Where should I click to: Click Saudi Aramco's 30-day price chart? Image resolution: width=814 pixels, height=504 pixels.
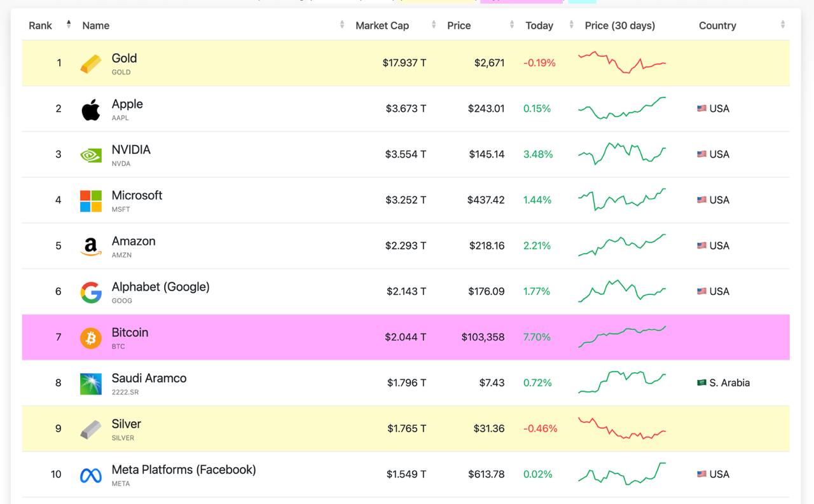click(x=622, y=383)
